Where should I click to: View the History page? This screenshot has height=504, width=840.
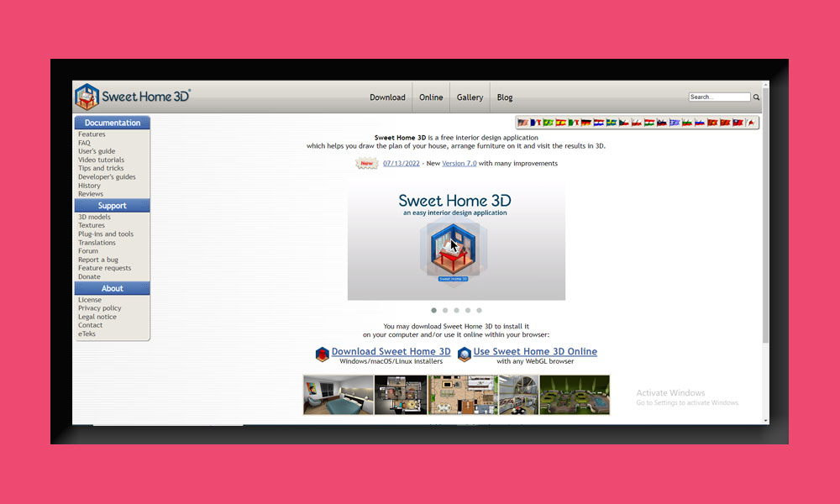(89, 186)
